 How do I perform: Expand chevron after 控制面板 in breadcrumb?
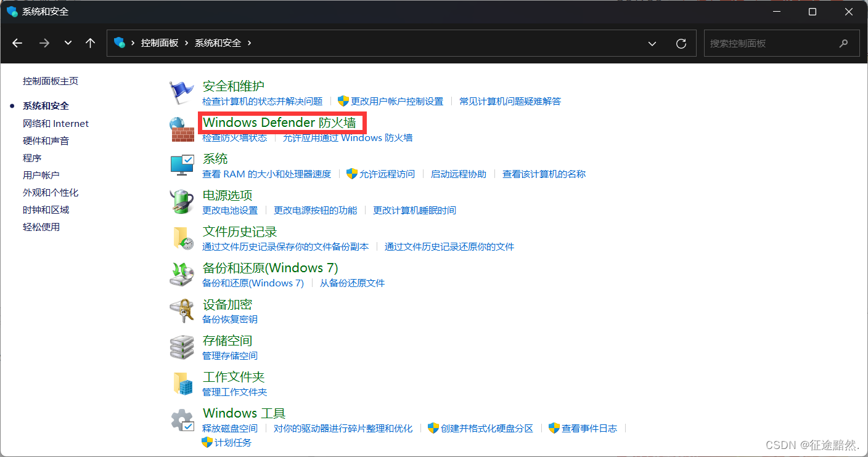click(187, 43)
